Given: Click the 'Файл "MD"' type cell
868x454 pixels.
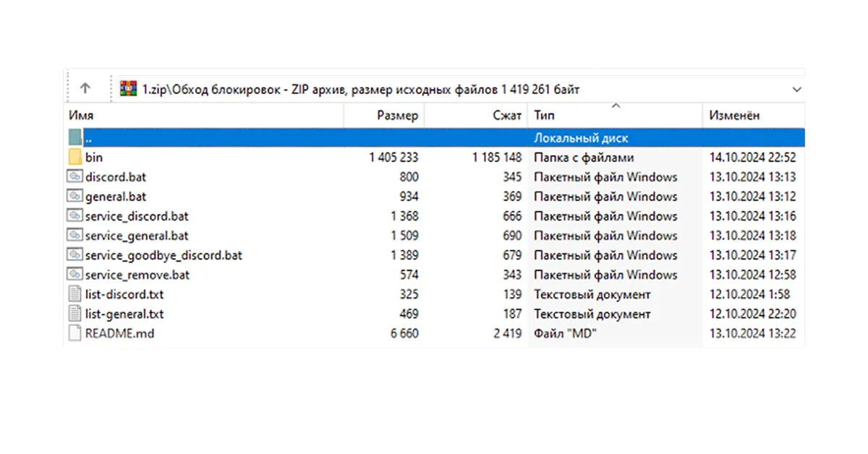Looking at the screenshot, I should pos(566,333).
